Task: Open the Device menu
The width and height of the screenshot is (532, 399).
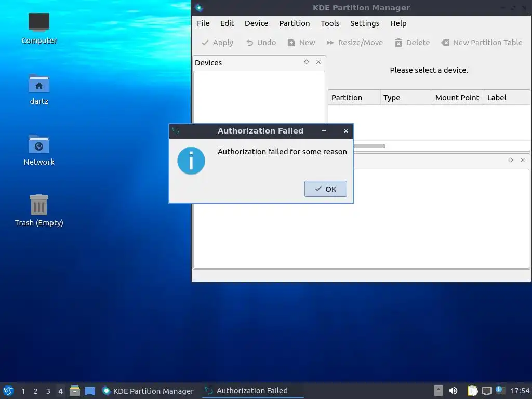Action: pyautogui.click(x=257, y=23)
